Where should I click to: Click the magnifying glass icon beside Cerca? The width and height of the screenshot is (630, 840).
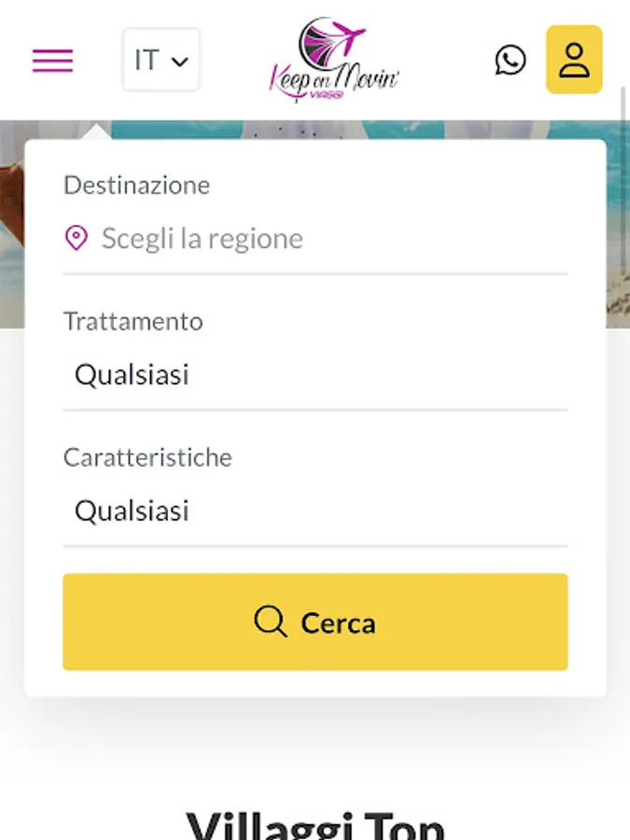(x=270, y=622)
